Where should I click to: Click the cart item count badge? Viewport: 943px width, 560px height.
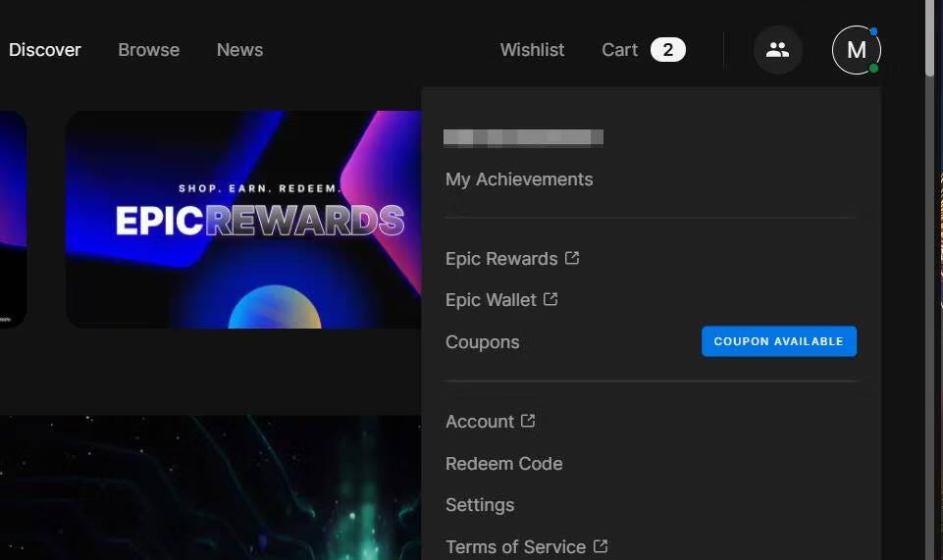[667, 50]
